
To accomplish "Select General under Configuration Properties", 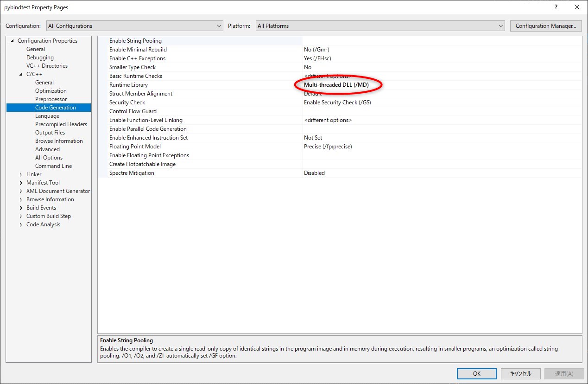I will pos(36,49).
